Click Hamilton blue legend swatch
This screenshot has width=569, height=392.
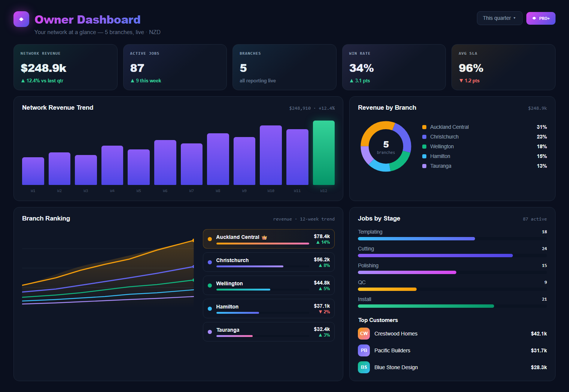coord(424,156)
